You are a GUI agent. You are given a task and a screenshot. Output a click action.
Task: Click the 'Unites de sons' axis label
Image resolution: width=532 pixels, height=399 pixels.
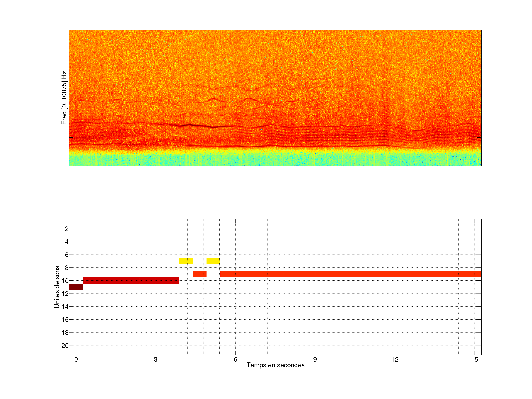click(57, 287)
